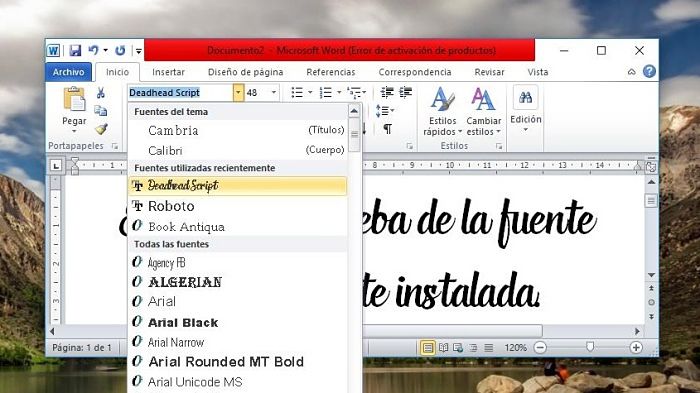
Task: Cut selection with scissors icon
Action: [100, 92]
